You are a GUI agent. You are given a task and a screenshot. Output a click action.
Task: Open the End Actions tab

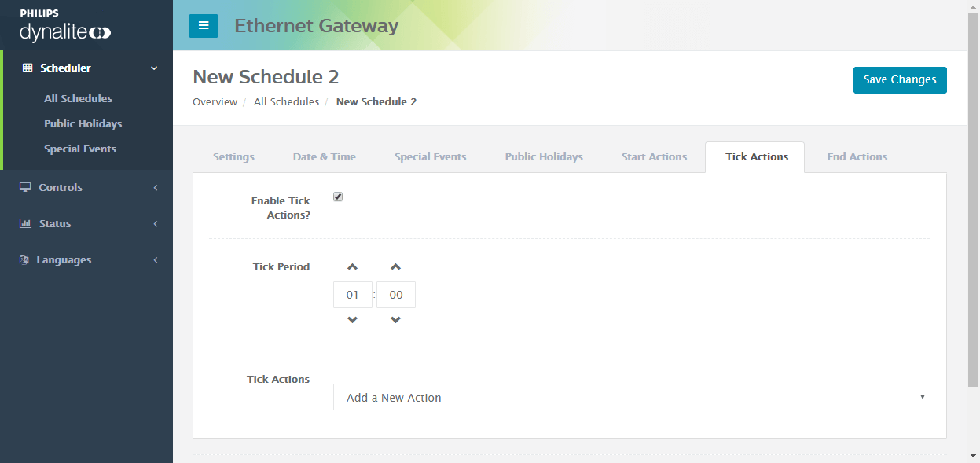pyautogui.click(x=857, y=156)
